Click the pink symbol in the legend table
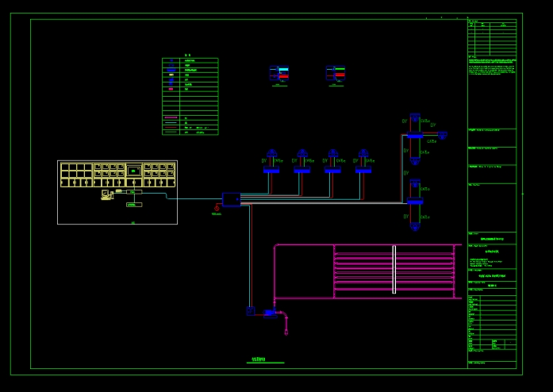The height and width of the screenshot is (392, 553). (x=171, y=89)
